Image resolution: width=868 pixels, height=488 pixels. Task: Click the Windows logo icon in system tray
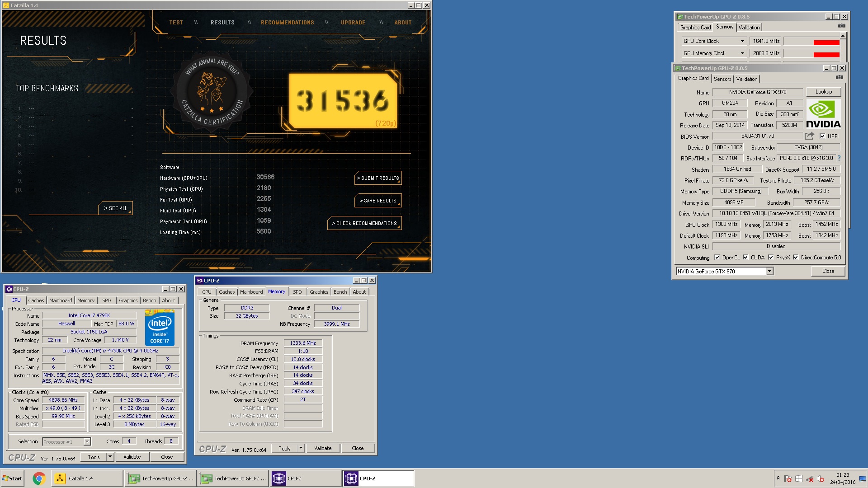coord(799,479)
